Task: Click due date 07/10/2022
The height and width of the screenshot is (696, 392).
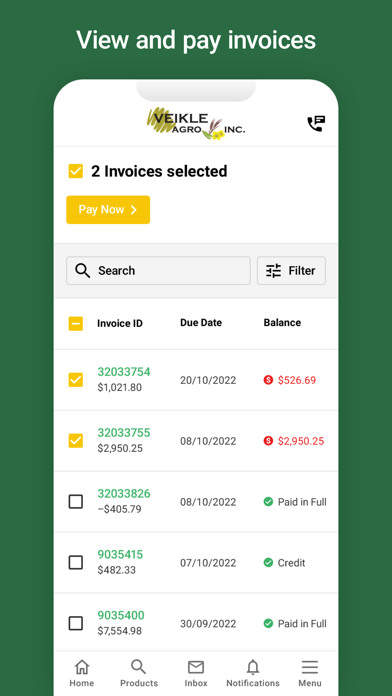Action: pyautogui.click(x=208, y=563)
